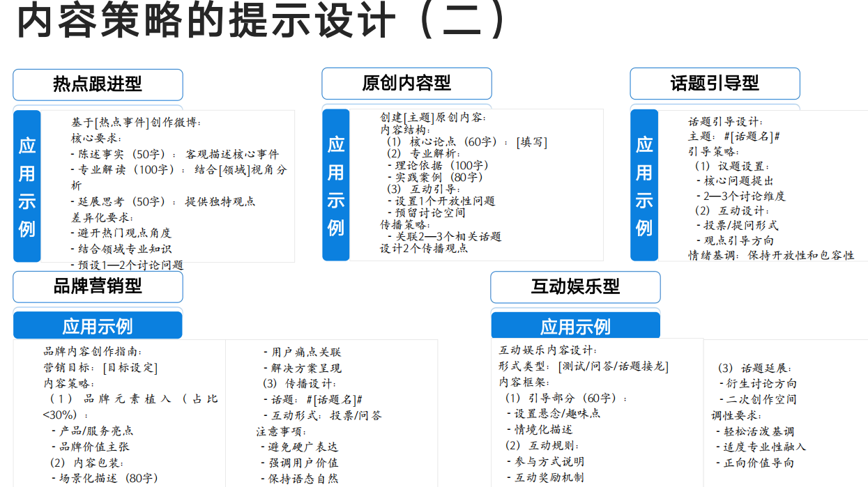Click the line 二次创作空间

758,400
